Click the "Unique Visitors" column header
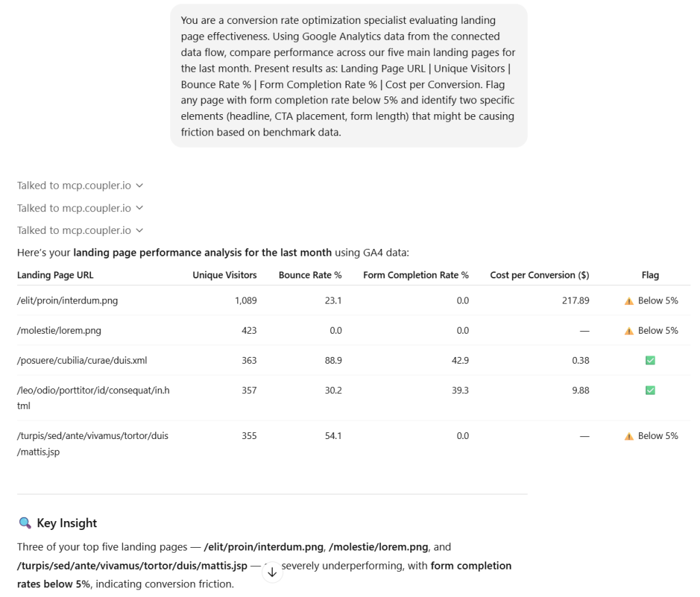Viewport: 700px width, 597px height. (x=224, y=275)
